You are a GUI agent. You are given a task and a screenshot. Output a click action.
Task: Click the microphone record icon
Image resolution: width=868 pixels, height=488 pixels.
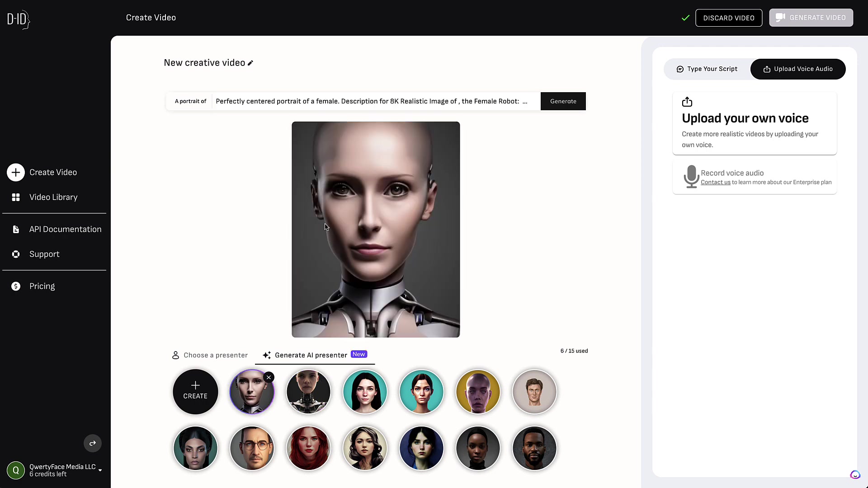point(691,177)
